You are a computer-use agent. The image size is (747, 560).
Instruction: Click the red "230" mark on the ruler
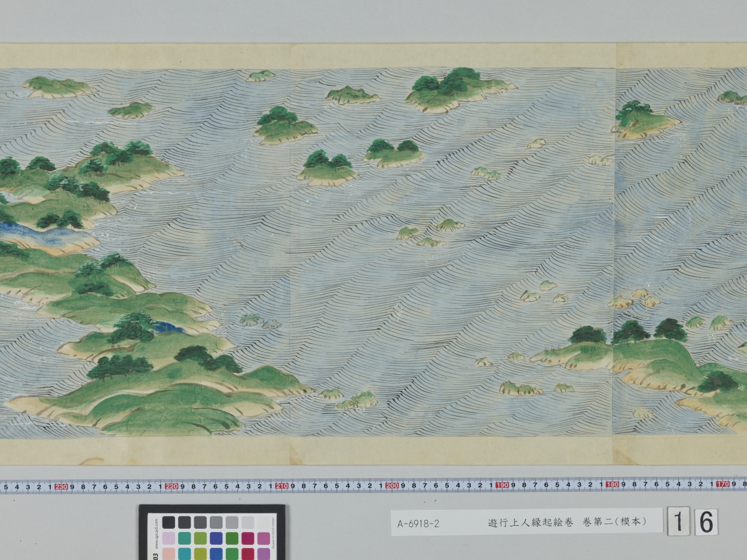pyautogui.click(x=61, y=486)
